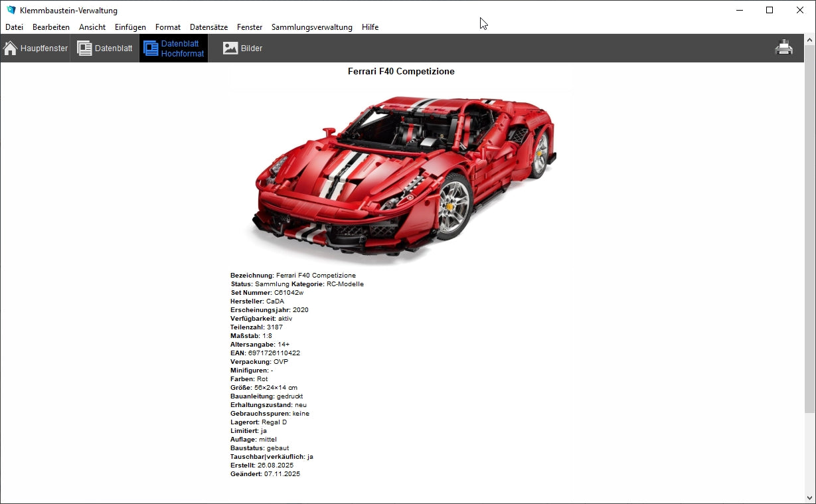Open the Format menu

168,27
